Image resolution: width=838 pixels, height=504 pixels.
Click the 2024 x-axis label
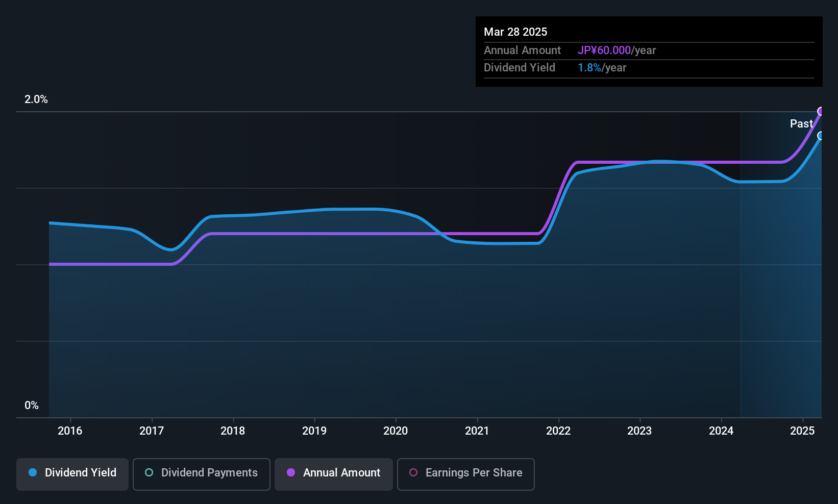coord(721,431)
